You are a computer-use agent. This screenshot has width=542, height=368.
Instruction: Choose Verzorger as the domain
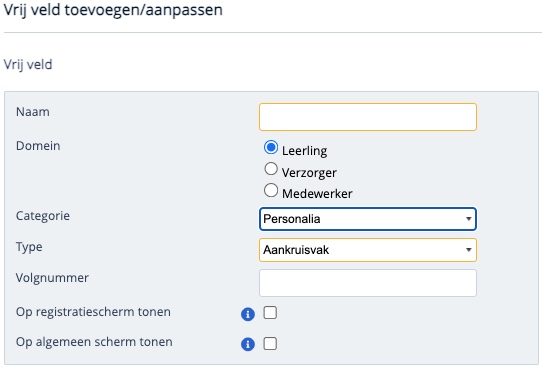point(271,169)
